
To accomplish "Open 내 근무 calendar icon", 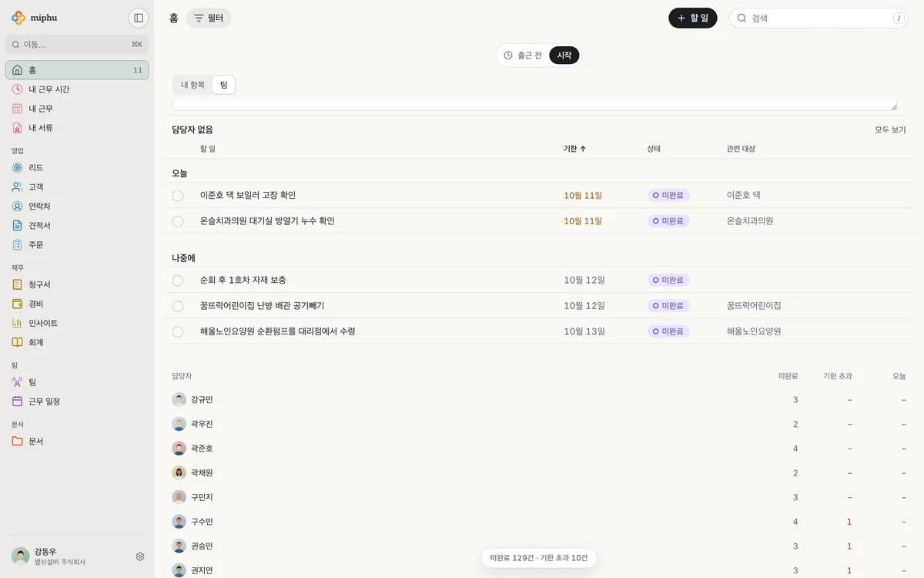I will point(17,109).
